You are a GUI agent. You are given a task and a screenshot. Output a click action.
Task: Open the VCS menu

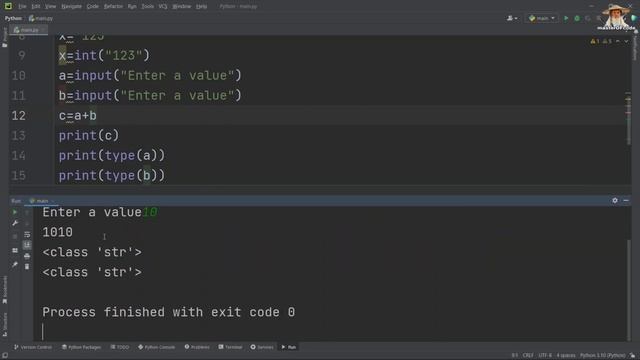pyautogui.click(x=163, y=7)
